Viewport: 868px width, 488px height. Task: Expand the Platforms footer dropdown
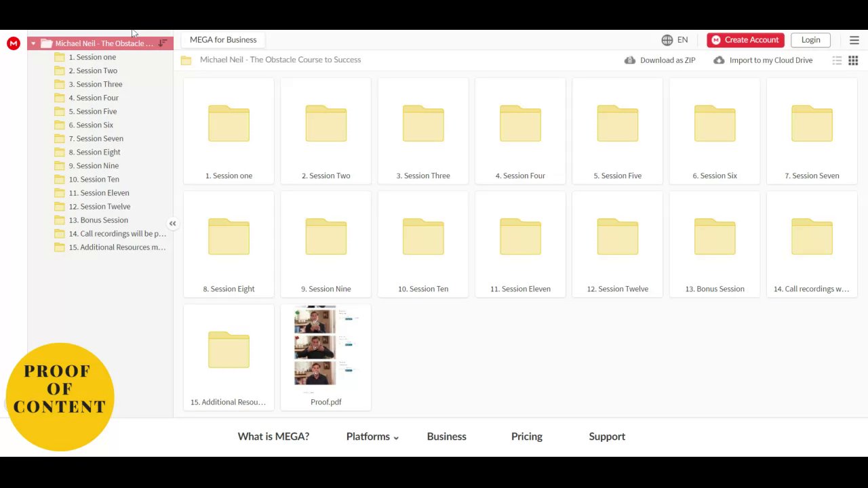click(372, 436)
